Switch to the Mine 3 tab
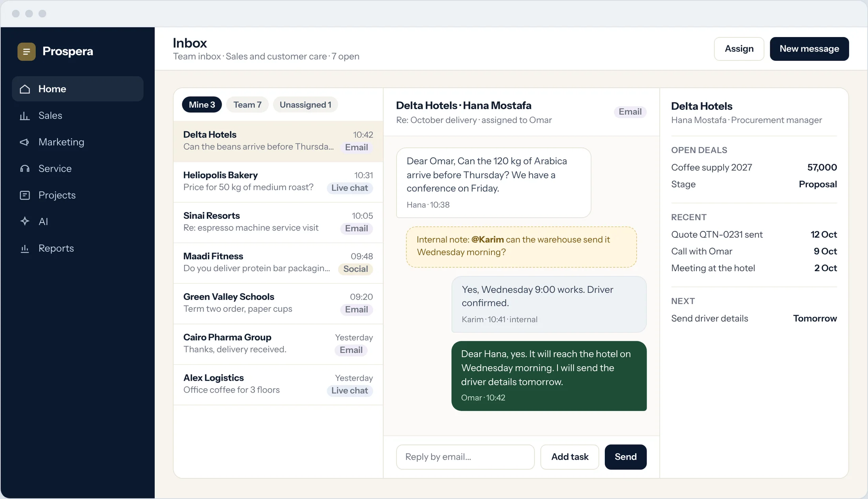 (202, 105)
